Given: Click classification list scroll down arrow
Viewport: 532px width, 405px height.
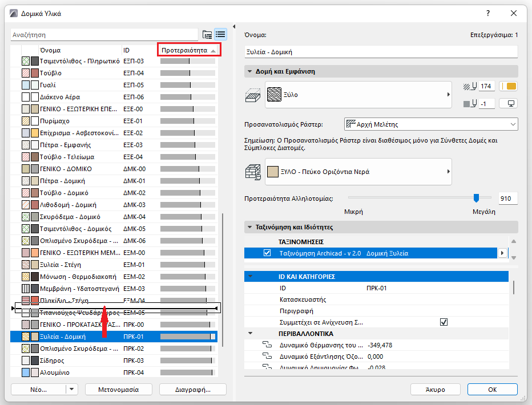Looking at the screenshot, I should [514, 258].
